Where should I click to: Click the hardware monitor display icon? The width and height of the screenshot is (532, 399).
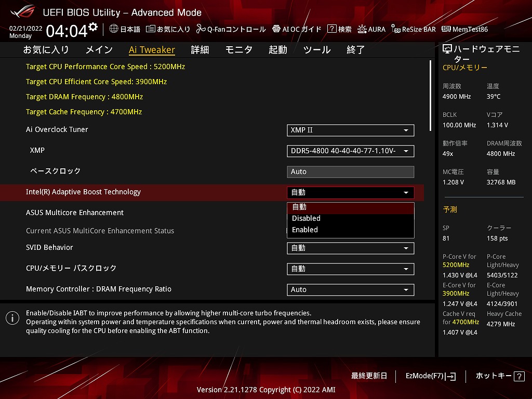click(447, 49)
